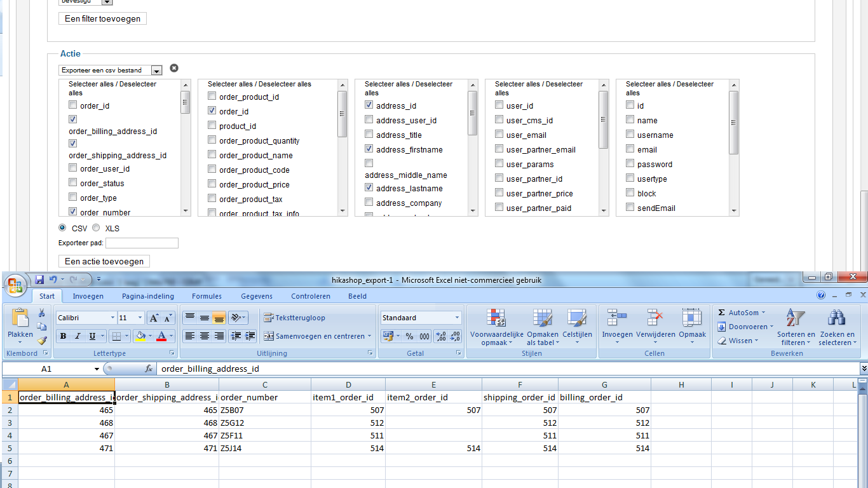Remove action with the round X icon
The image size is (868, 488).
(x=174, y=69)
